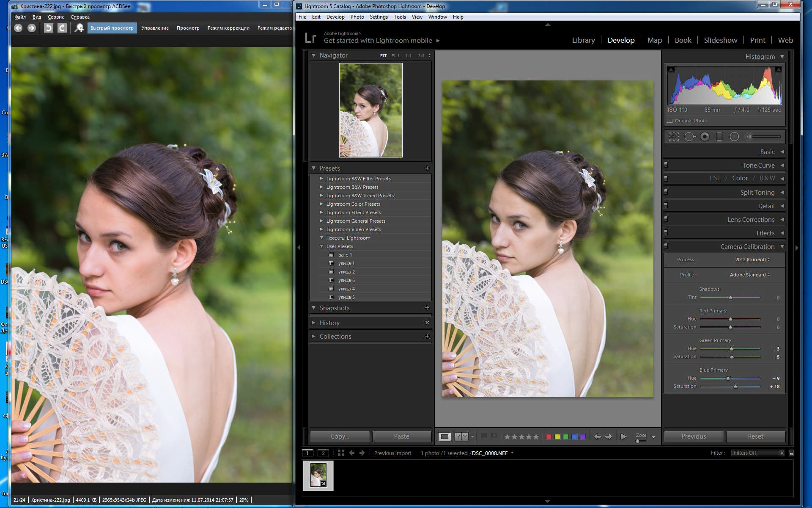This screenshot has height=508, width=812.
Task: Toggle the Tone Curve panel on/off switch
Action: (666, 165)
